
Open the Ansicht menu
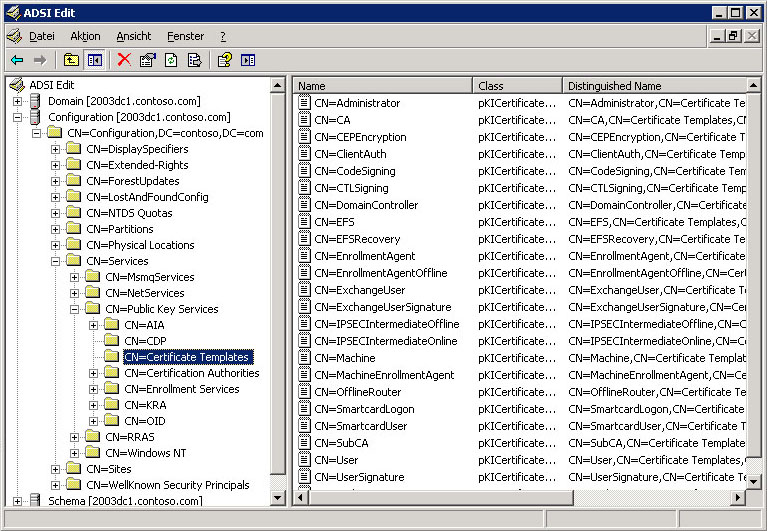coord(134,36)
